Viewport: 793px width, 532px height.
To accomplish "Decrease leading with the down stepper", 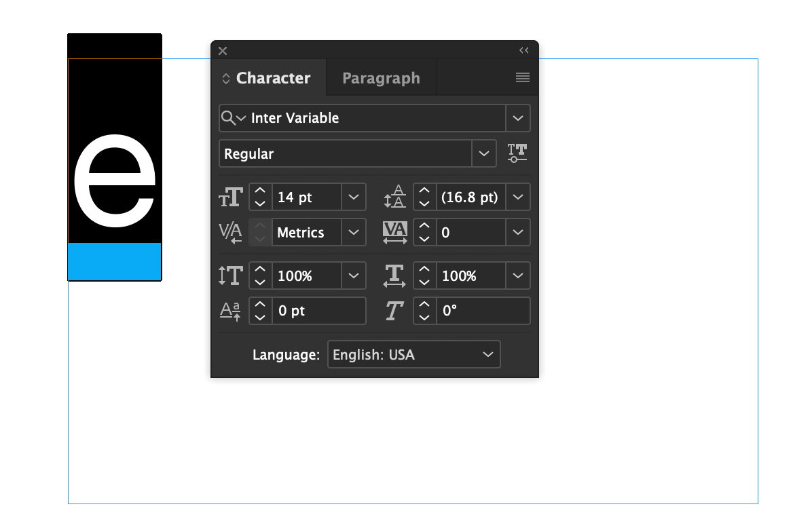I will point(424,203).
